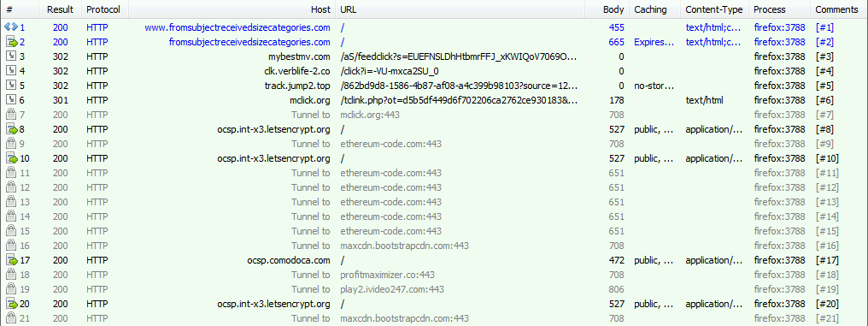Click the lock icon of session 13
The height and width of the screenshot is (326, 868).
(11, 201)
